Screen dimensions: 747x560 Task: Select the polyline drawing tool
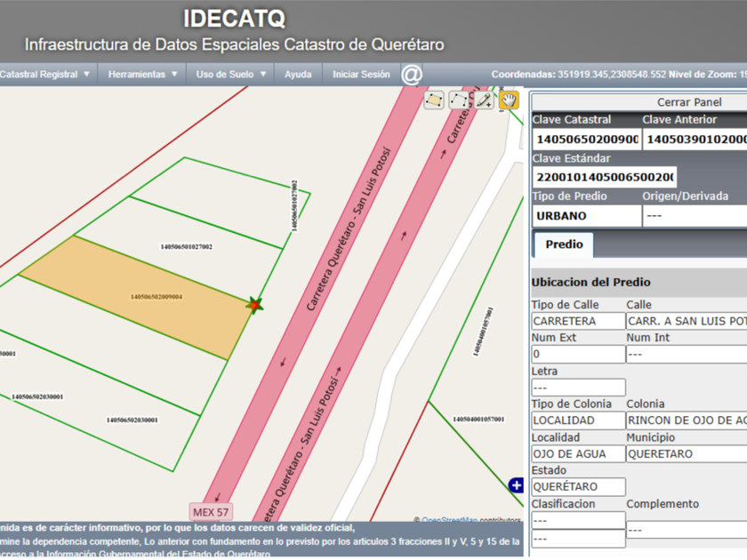[459, 100]
